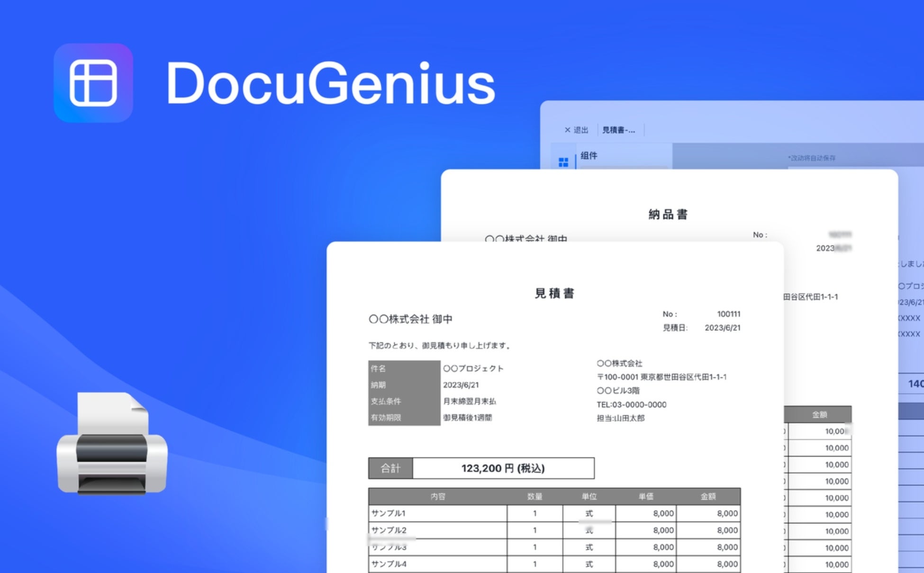Click the blue grid components sidebar icon

[563, 162]
